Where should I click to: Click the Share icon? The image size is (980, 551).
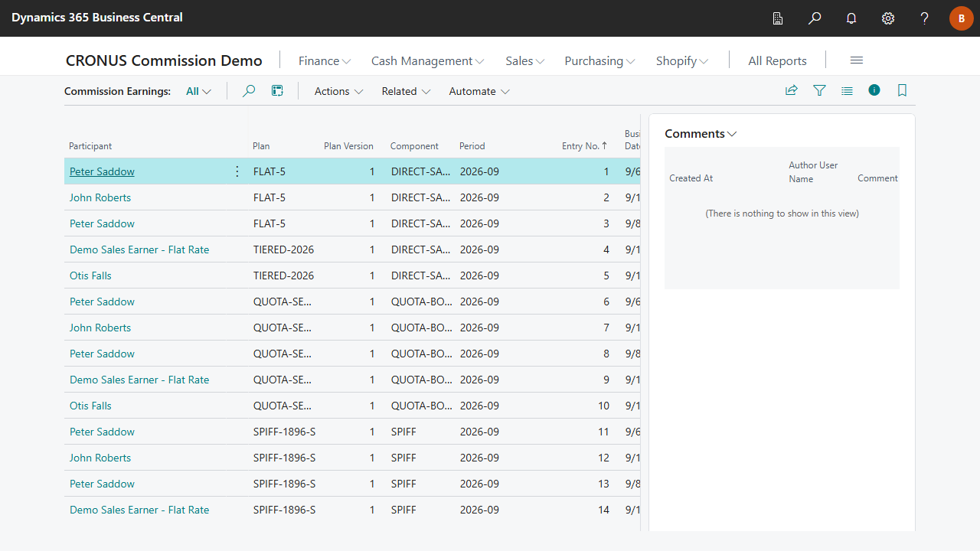click(792, 90)
